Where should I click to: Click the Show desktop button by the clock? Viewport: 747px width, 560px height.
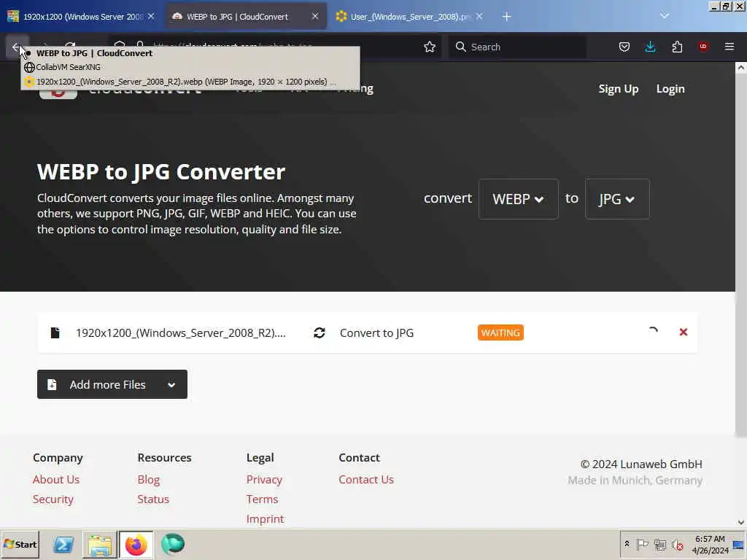coord(739,544)
